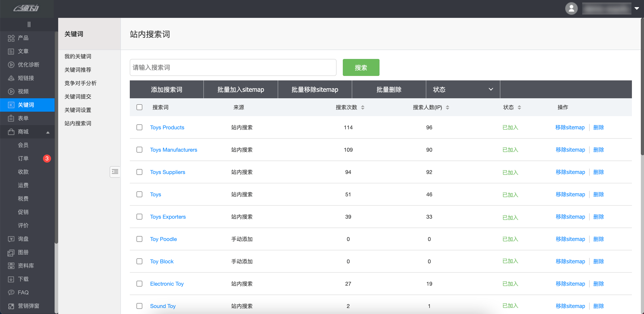Open the account dropdown arrow

pyautogui.click(x=636, y=8)
